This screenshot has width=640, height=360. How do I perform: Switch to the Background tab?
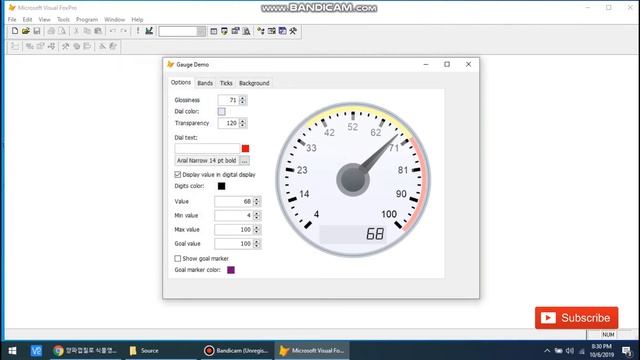[254, 83]
